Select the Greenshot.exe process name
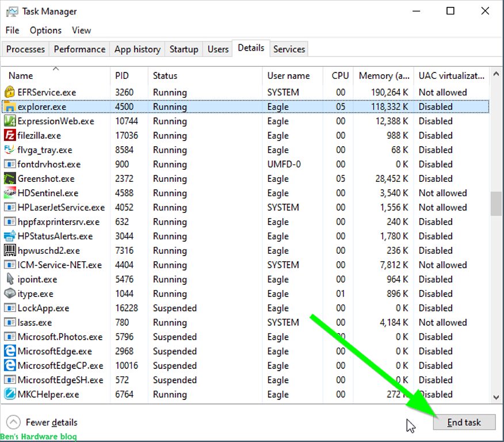504x442 pixels. (46, 179)
